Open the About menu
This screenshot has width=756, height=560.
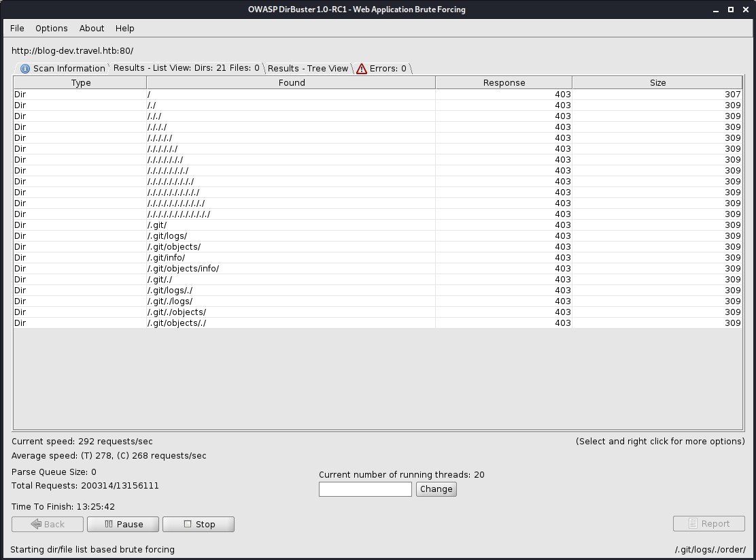click(92, 29)
